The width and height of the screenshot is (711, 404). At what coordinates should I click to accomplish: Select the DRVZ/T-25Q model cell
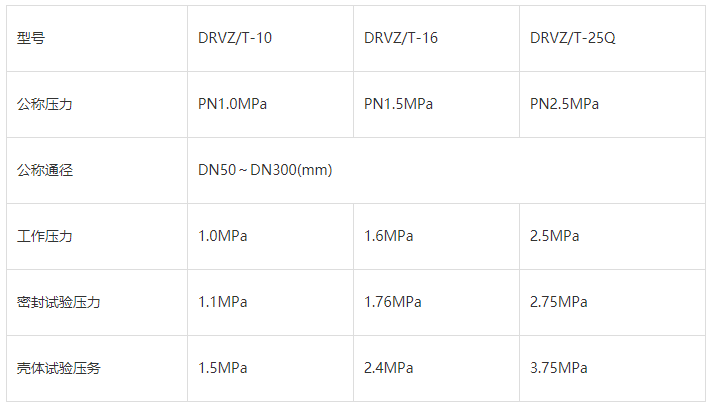point(571,39)
